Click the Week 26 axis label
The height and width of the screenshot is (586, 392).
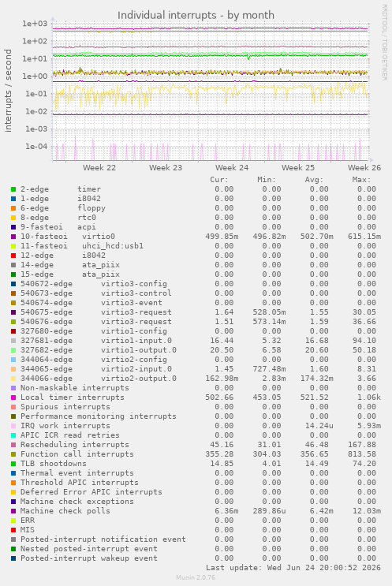(x=364, y=167)
